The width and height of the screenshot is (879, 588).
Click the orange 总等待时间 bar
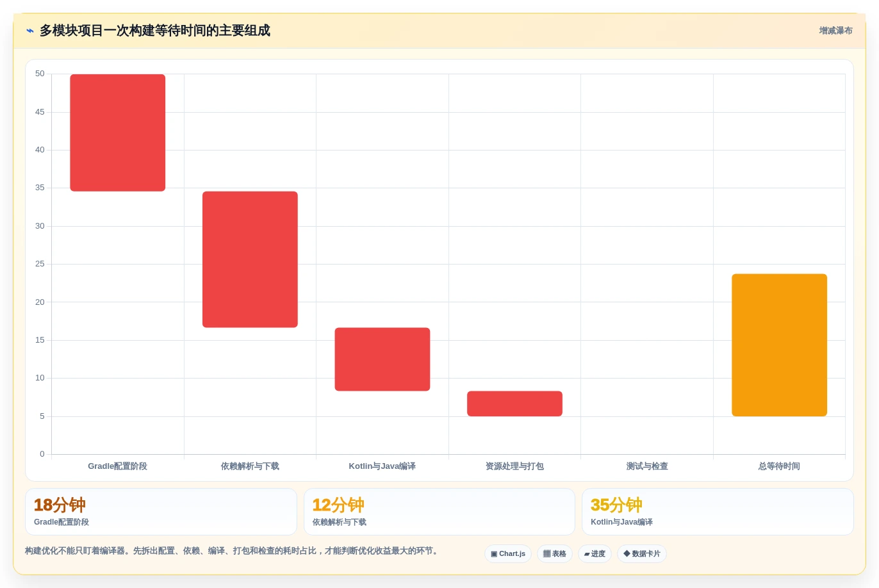coord(779,345)
